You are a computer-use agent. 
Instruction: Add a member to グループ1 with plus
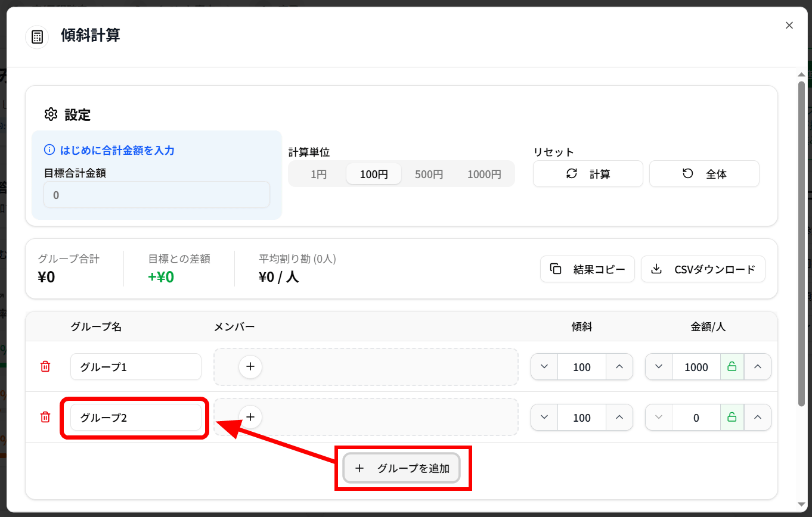pos(250,367)
